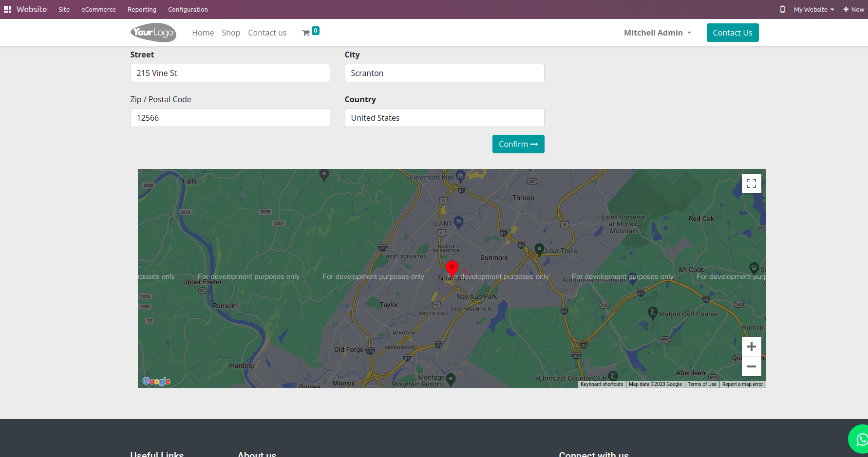Expand the My Website switcher dropdown
This screenshot has width=868, height=457.
tap(813, 9)
